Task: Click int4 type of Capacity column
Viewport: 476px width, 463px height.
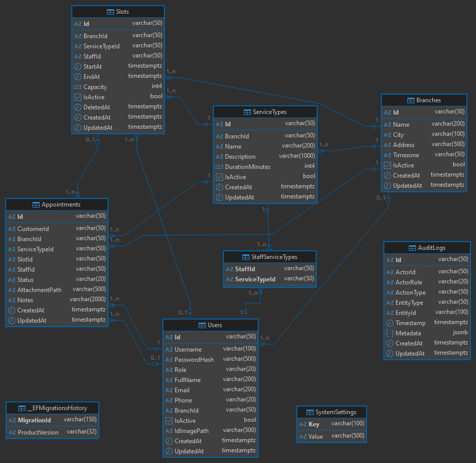Action: 157,86
